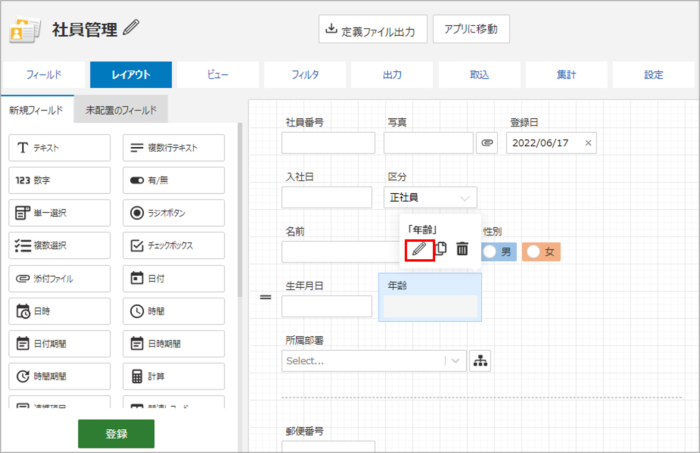The image size is (700, 453).
Task: Click edit pencil icon in 年齢 popup
Action: coord(419,249)
